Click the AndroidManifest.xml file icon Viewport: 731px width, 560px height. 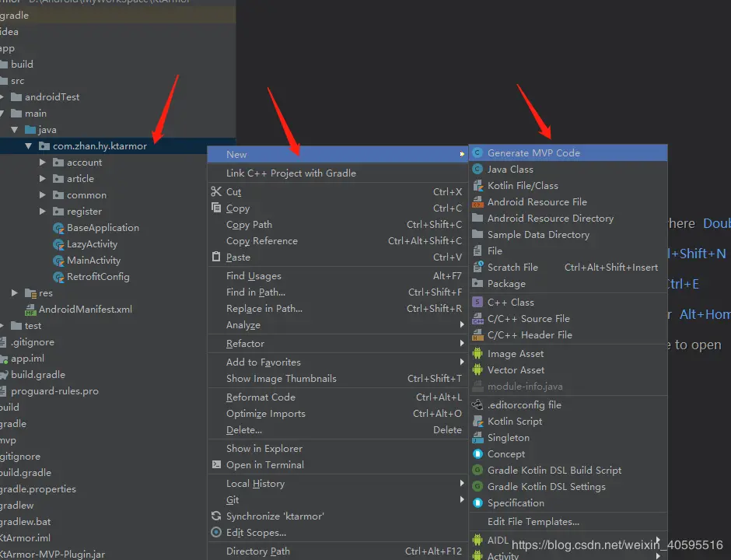coord(30,310)
